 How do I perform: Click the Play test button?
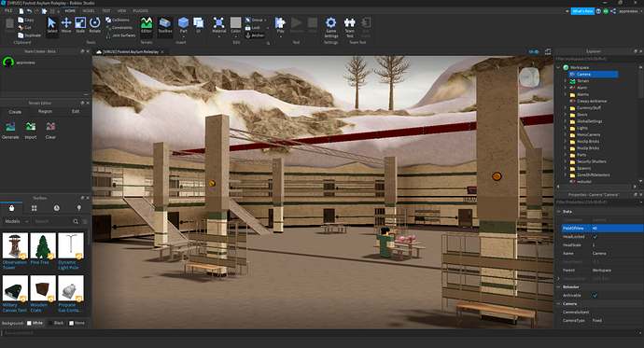point(281,25)
